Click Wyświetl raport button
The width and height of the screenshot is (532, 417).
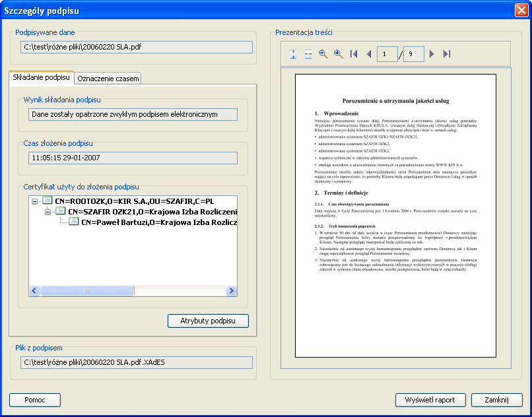430,400
